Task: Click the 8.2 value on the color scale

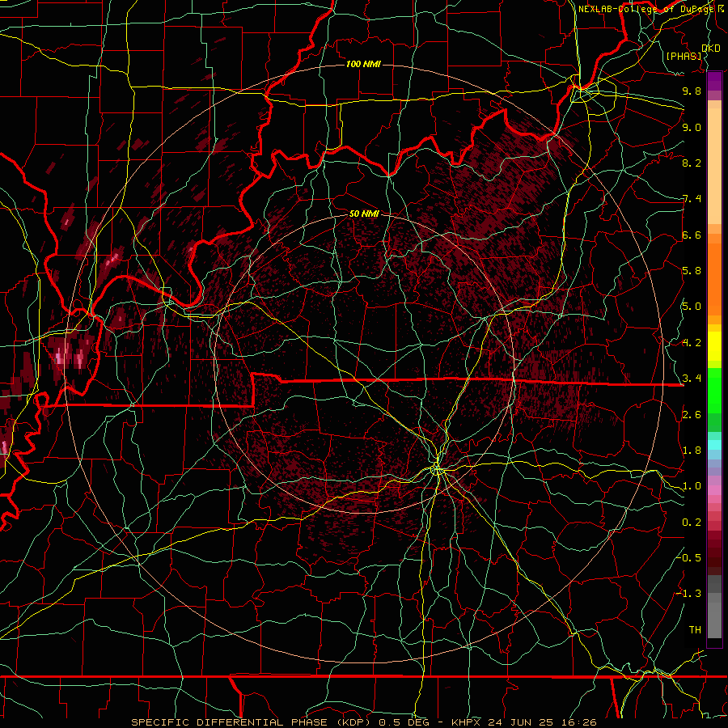Action: pos(692,163)
